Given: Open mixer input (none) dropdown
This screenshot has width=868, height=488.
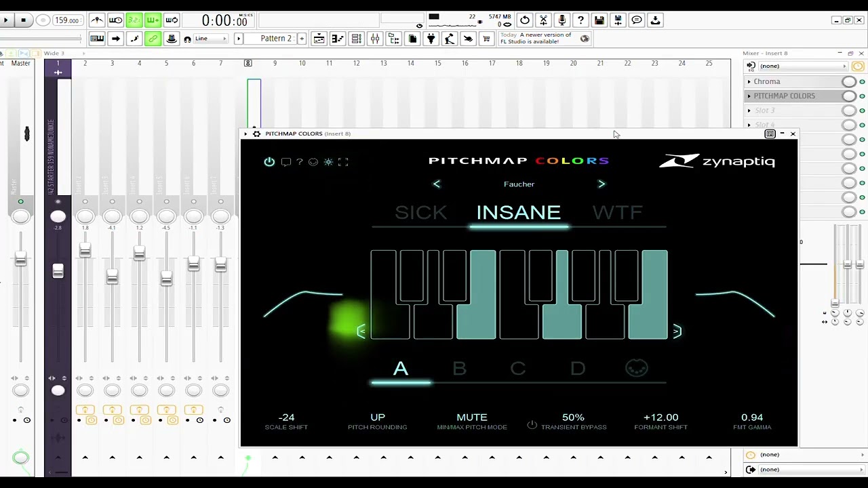Looking at the screenshot, I should 804,66.
